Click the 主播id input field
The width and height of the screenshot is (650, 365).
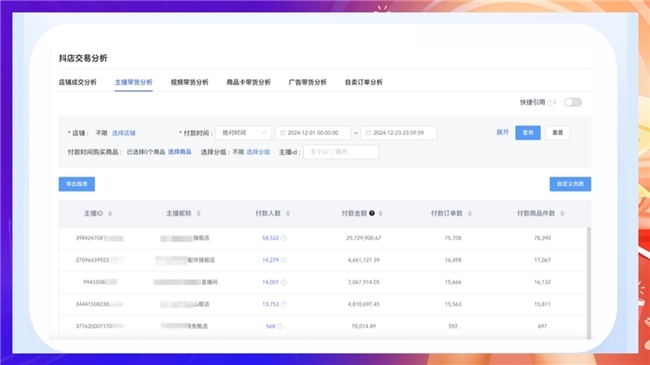point(341,152)
